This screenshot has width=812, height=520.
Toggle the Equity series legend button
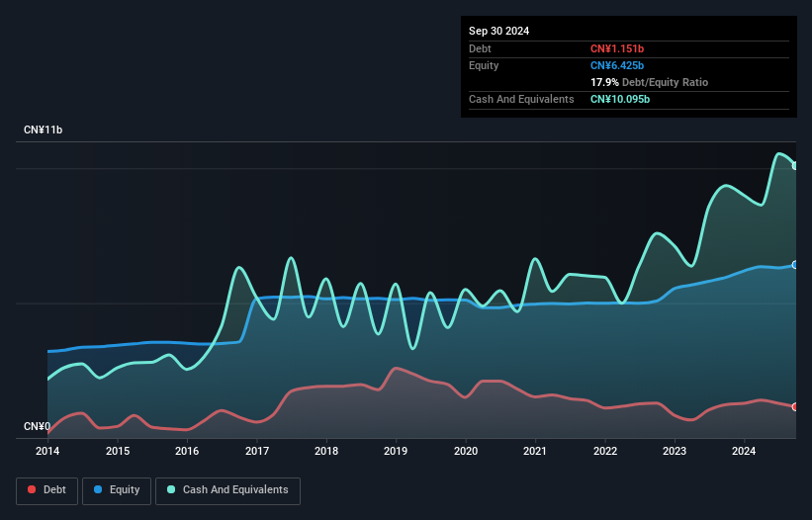click(117, 490)
